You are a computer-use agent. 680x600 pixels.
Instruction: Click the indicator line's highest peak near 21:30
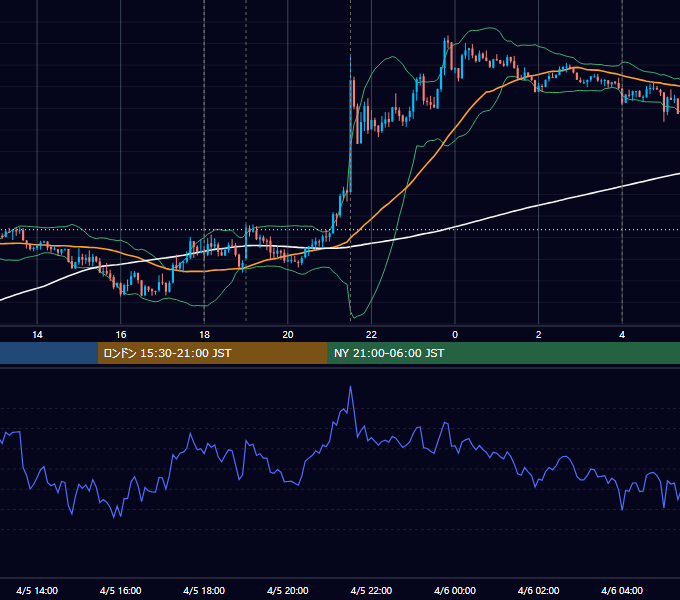[350, 387]
